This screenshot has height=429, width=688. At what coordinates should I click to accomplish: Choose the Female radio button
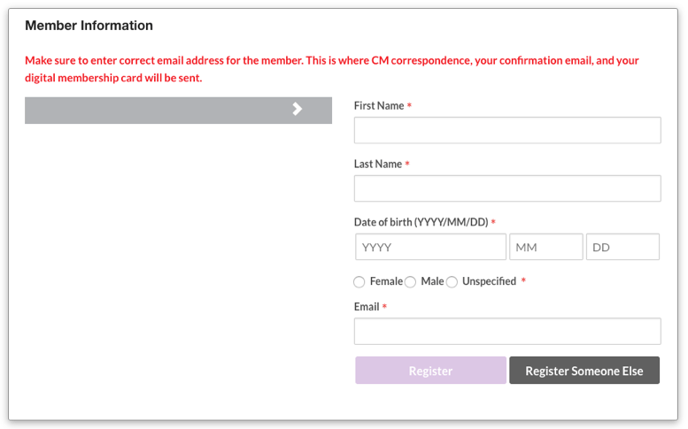(x=360, y=282)
